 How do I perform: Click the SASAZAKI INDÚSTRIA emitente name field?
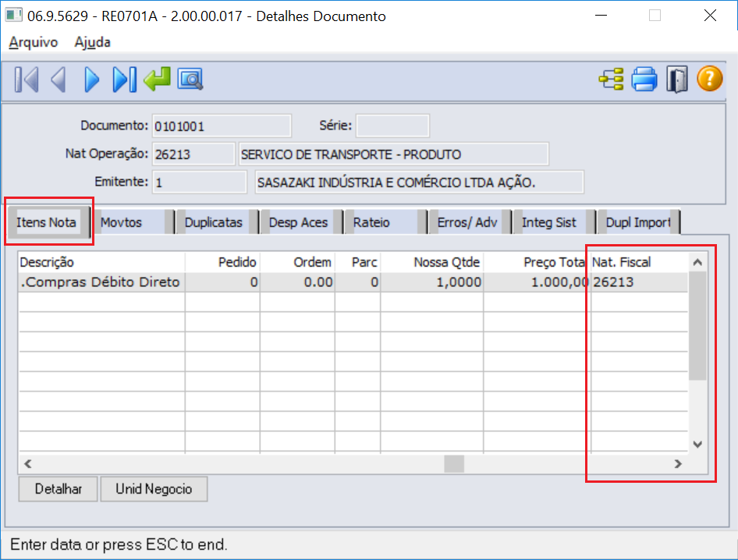tap(420, 183)
